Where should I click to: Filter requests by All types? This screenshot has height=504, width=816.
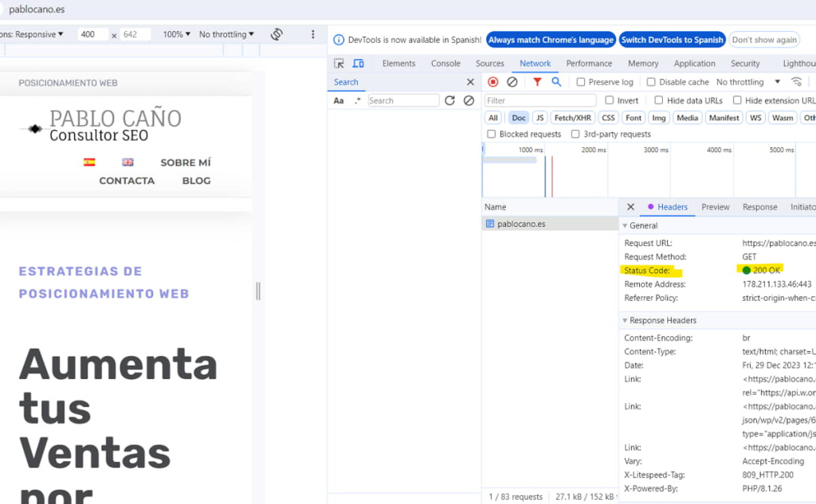(x=492, y=118)
